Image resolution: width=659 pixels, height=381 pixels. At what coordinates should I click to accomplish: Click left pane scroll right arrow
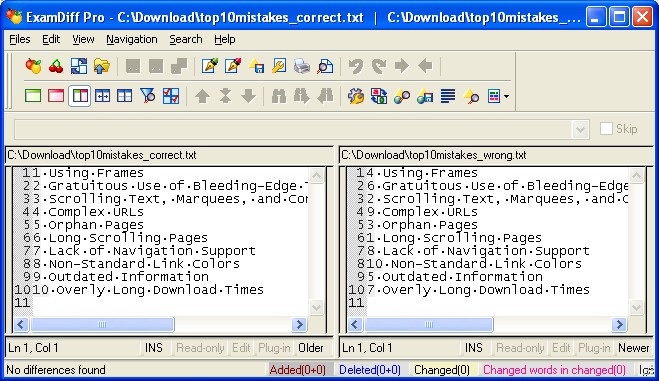[x=299, y=324]
